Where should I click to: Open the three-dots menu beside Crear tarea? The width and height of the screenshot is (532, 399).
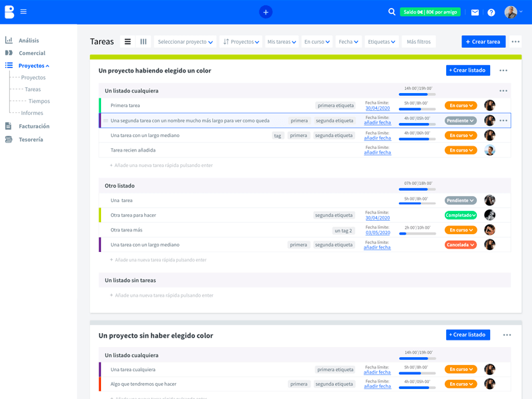[515, 42]
